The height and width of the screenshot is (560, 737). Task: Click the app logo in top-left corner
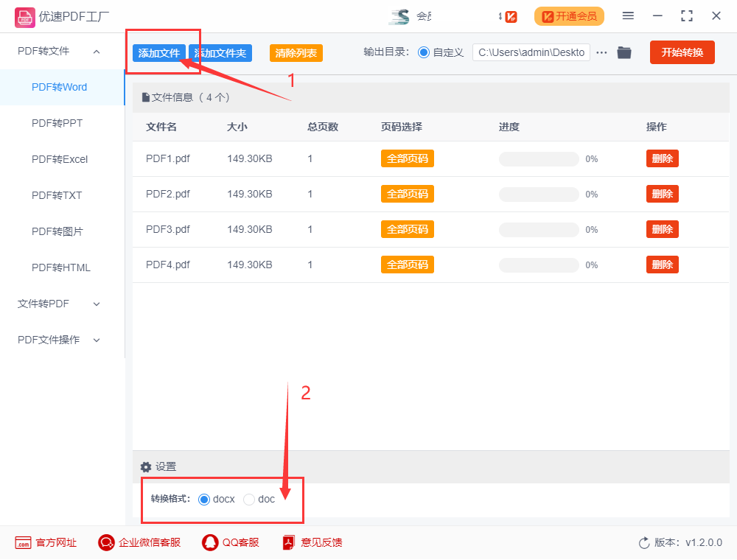24,16
